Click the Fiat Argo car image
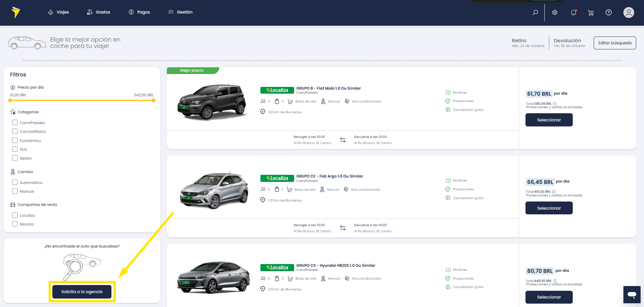 point(214,190)
